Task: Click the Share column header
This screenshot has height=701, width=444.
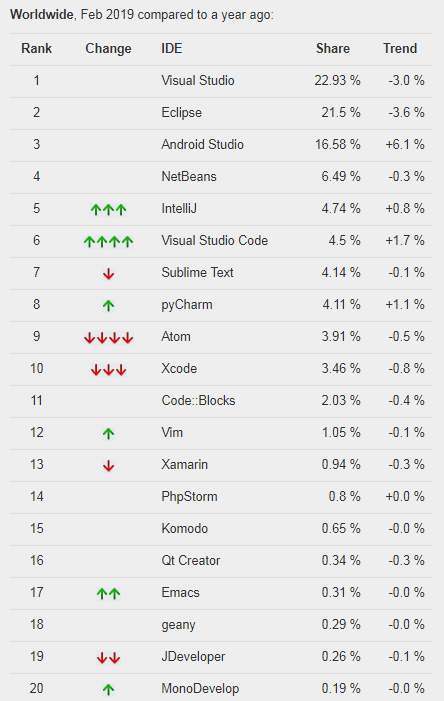Action: [333, 48]
